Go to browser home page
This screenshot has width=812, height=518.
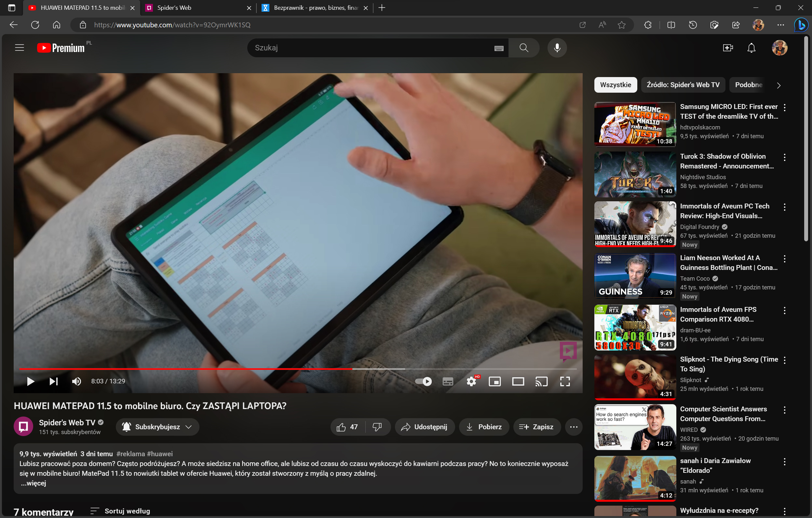[x=57, y=25]
